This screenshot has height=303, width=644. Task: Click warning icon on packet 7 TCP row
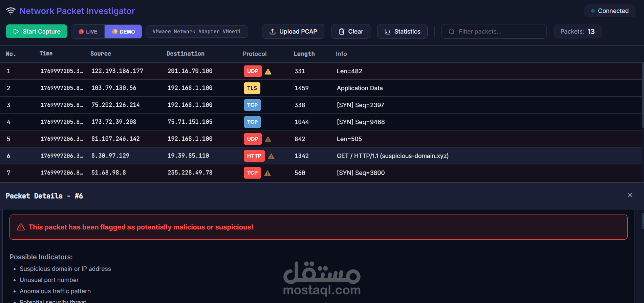[x=267, y=173]
